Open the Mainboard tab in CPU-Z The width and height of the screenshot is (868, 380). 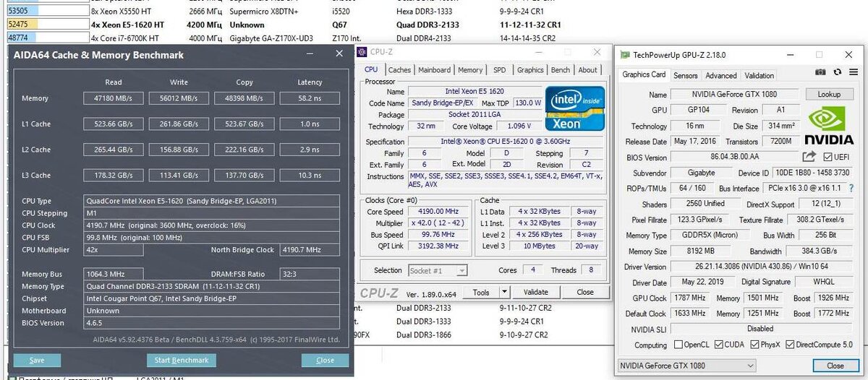(434, 70)
